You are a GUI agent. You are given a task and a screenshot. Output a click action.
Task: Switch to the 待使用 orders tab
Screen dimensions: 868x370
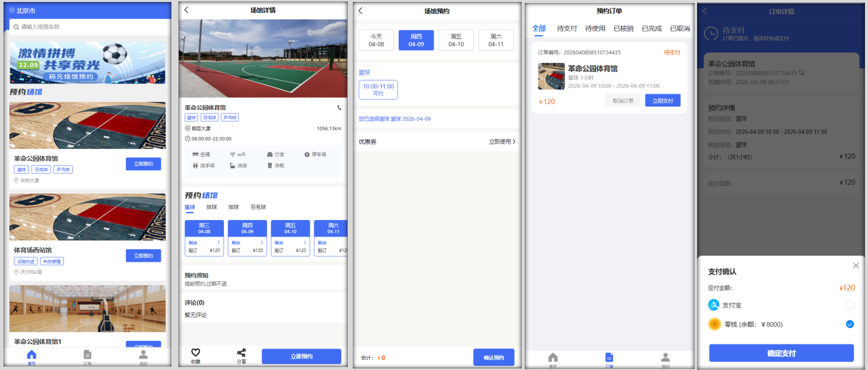click(x=595, y=28)
